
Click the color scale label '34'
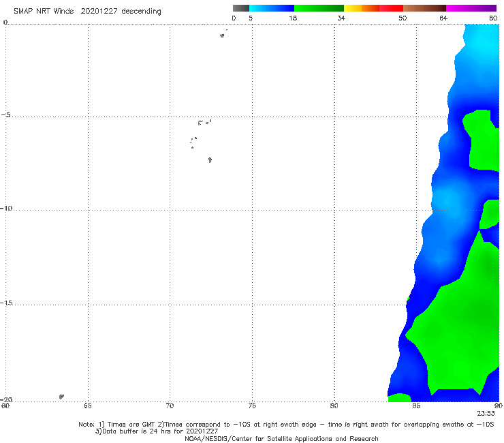point(341,18)
